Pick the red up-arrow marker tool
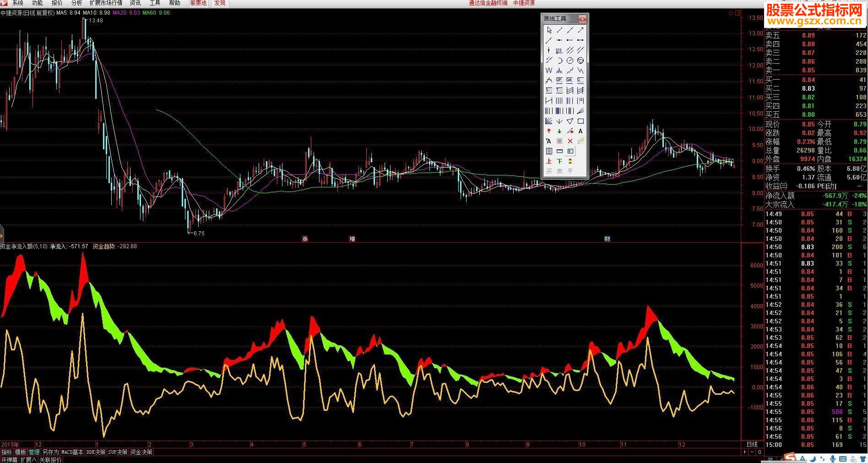Image resolution: width=868 pixels, height=463 pixels. 549,131
